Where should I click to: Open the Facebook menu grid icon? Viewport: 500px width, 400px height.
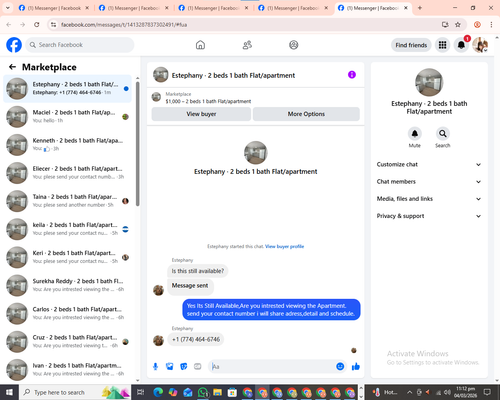click(442, 45)
